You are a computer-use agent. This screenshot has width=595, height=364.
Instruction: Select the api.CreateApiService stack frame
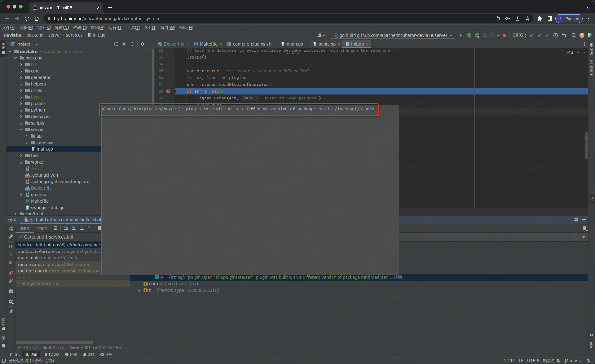(39, 251)
